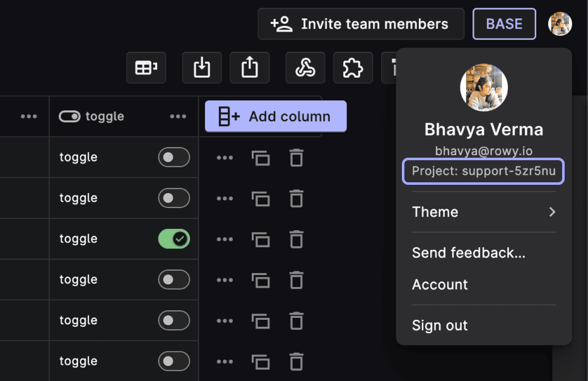This screenshot has width=588, height=381.
Task: Open the extensions puzzle-piece icon
Action: tap(353, 67)
